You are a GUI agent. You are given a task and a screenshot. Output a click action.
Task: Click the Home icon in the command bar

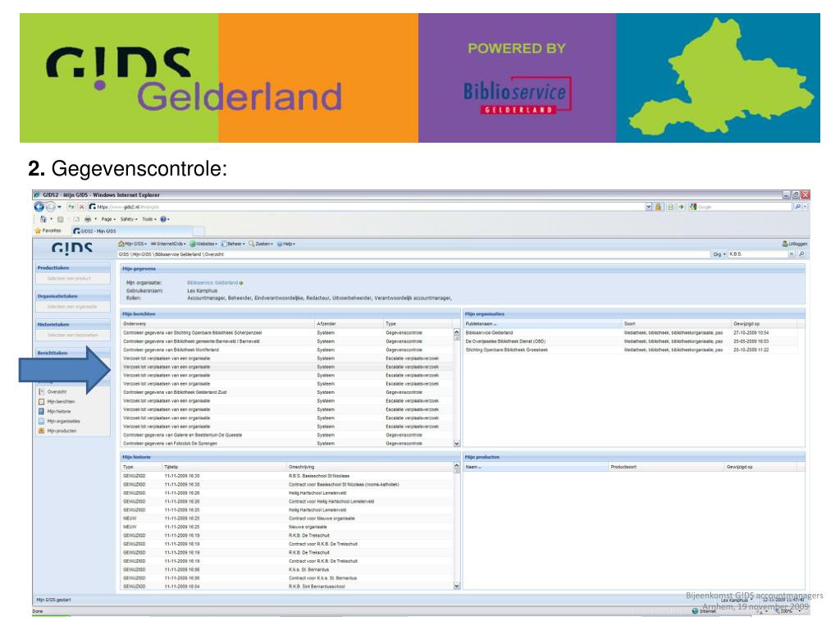(43, 219)
